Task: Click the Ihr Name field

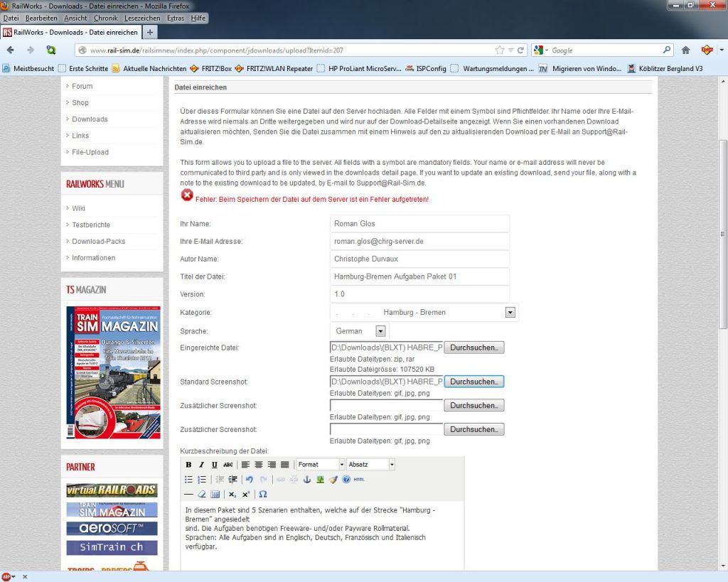Action: [419, 224]
